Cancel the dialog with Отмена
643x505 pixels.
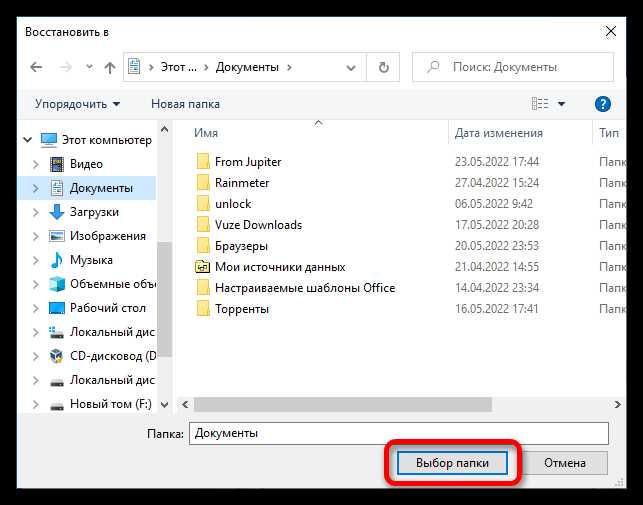pos(565,463)
